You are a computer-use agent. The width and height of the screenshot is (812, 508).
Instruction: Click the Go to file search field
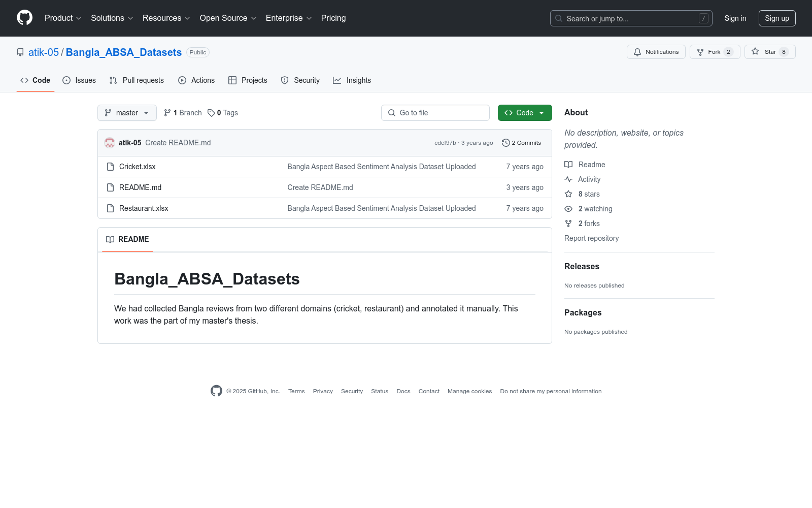pyautogui.click(x=435, y=113)
